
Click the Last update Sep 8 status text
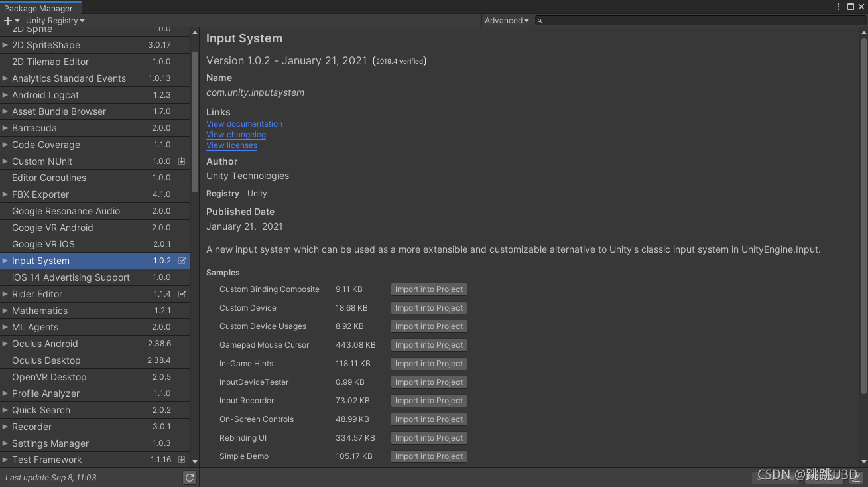(51, 478)
